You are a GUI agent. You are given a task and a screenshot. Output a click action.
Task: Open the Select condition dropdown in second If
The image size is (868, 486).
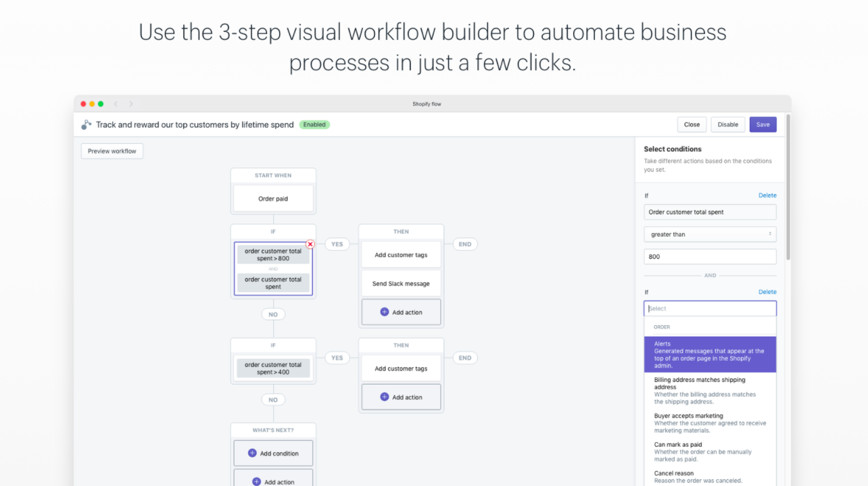pos(709,308)
